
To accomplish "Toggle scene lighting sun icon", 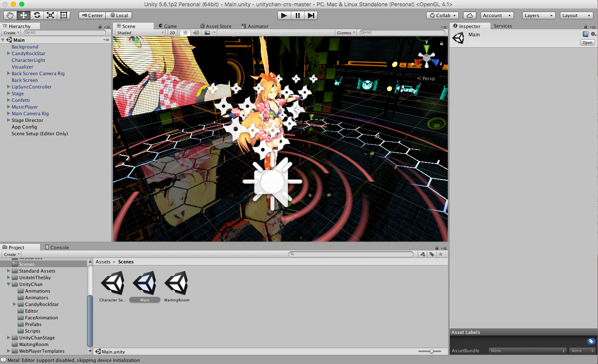I will pos(185,33).
